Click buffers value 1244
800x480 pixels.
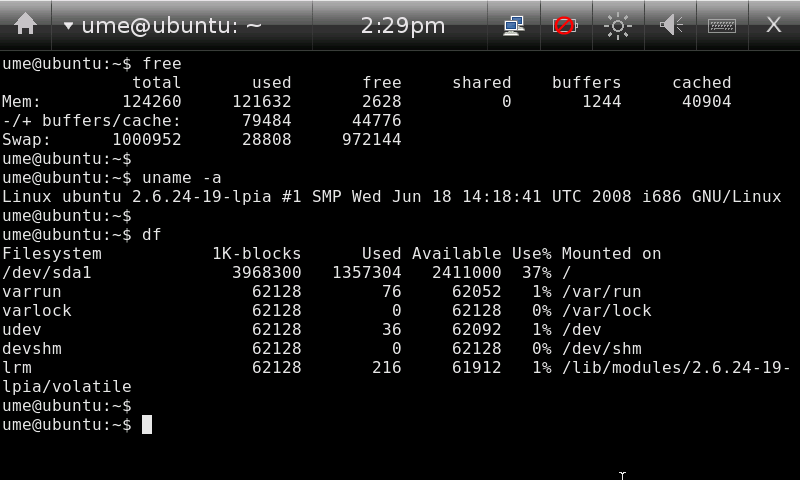coord(602,102)
